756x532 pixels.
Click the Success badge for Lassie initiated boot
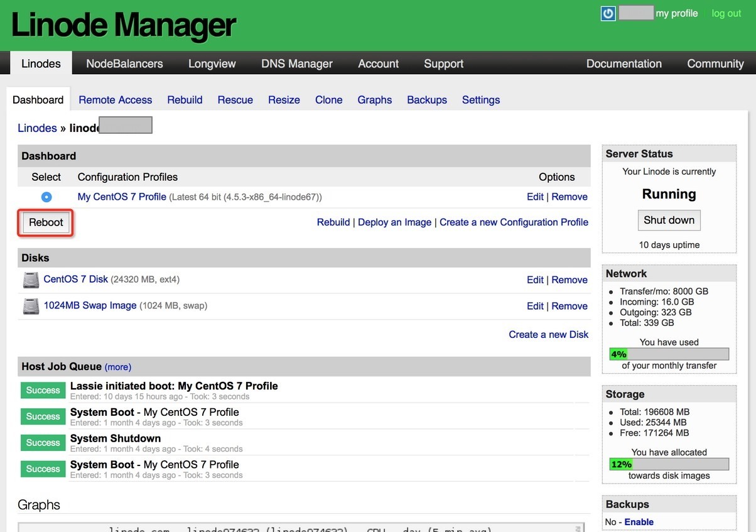[43, 391]
